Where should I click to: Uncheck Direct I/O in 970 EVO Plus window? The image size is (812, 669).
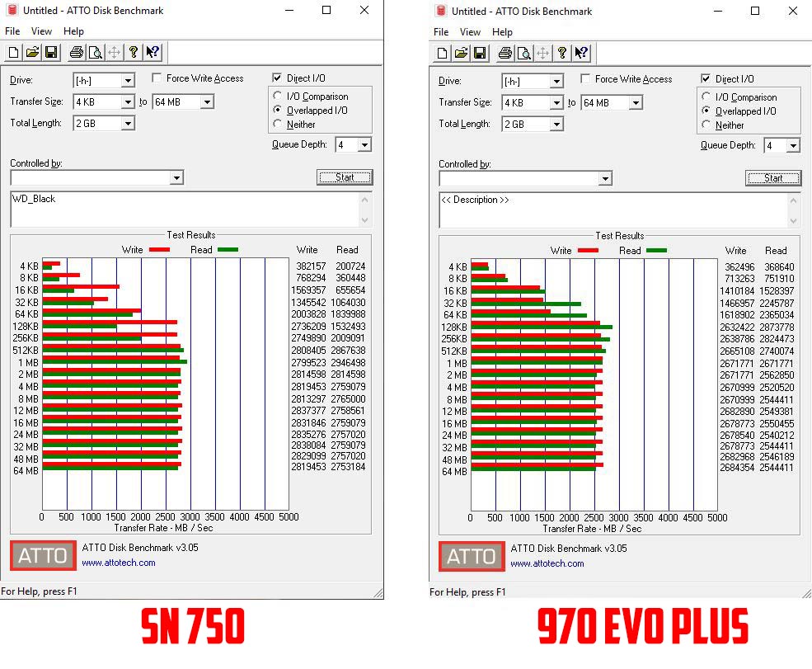tap(706, 78)
